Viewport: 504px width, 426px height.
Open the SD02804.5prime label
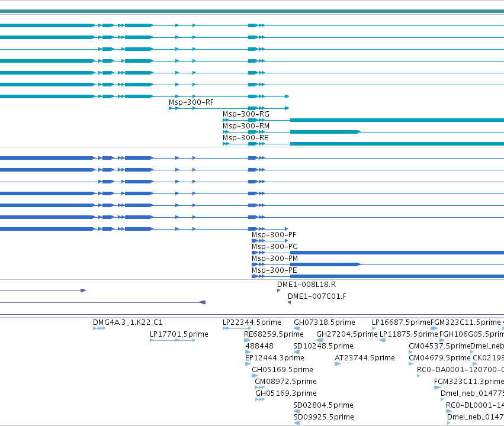[x=323, y=406]
